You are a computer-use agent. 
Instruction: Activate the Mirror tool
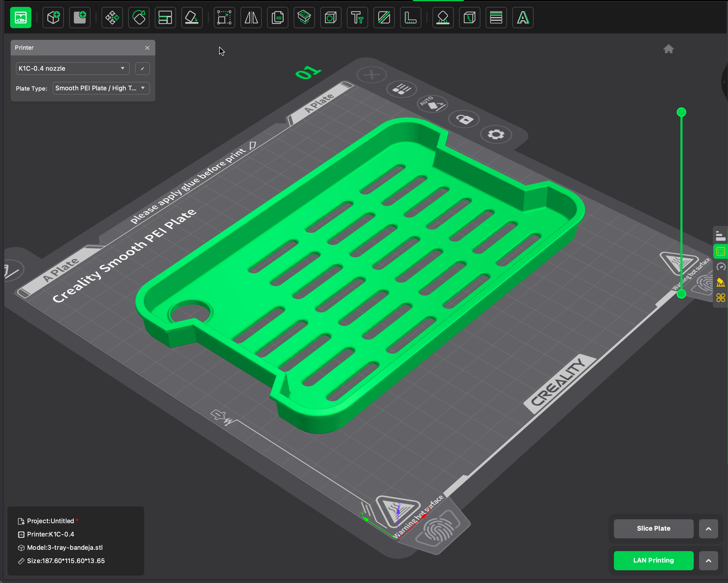click(x=251, y=18)
